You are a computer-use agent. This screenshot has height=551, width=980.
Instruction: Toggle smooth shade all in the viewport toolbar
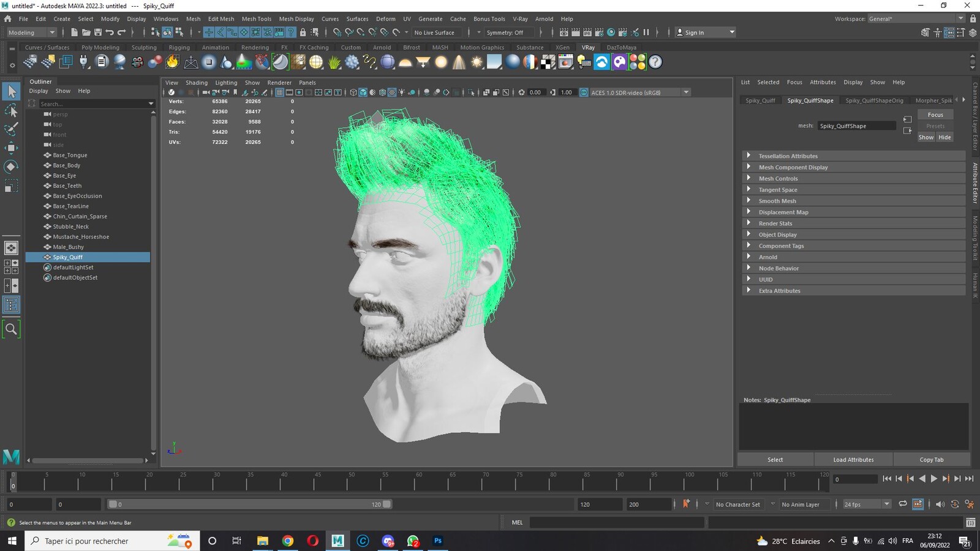pos(363,92)
